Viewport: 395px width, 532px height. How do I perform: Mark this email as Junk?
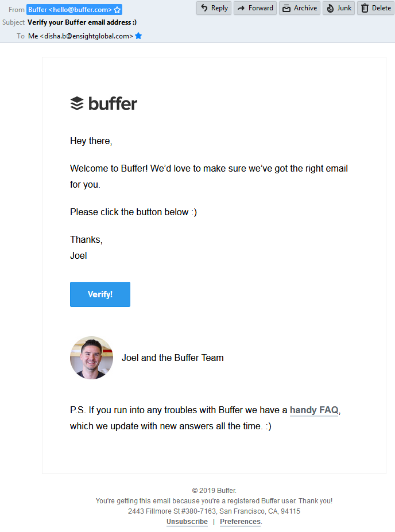(x=338, y=8)
